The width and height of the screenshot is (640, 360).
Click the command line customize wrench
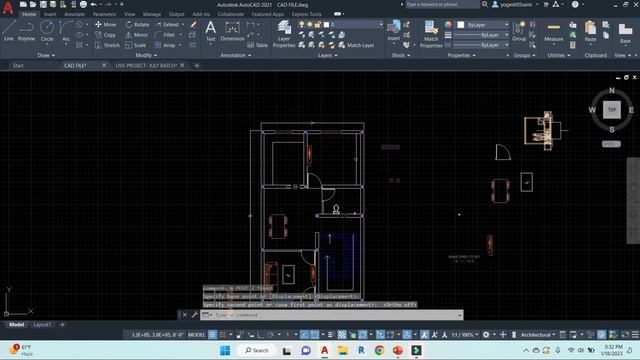[194, 315]
